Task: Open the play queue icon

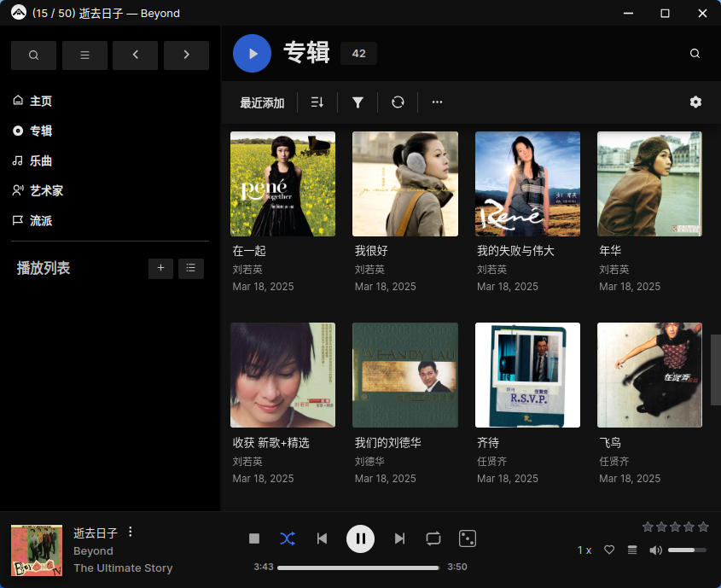Action: coord(633,550)
